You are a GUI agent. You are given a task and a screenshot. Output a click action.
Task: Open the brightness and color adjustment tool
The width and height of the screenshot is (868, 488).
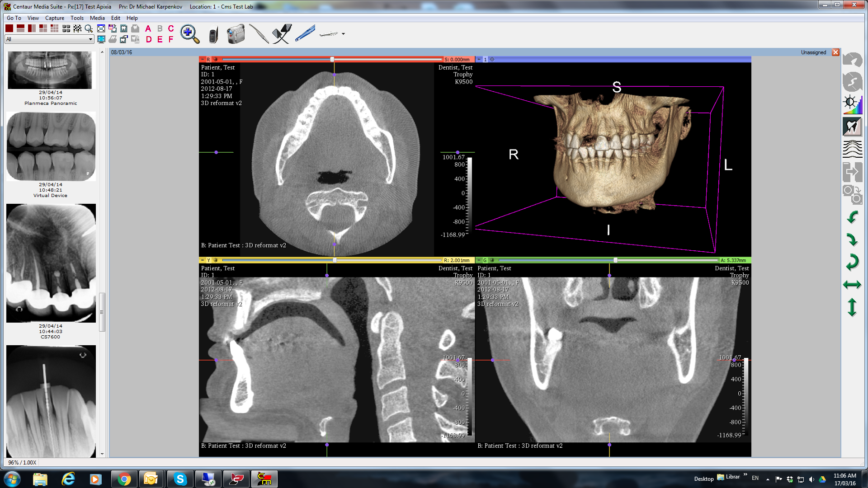[852, 104]
